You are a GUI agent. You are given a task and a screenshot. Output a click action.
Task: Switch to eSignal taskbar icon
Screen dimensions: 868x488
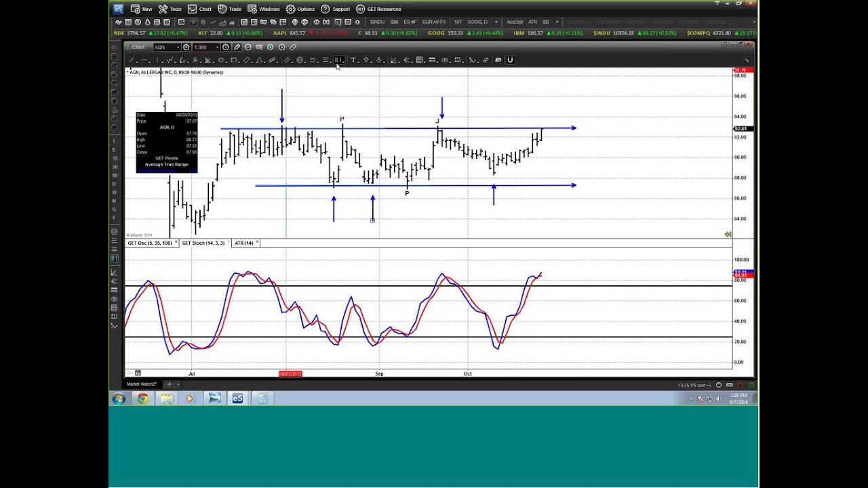coord(237,399)
